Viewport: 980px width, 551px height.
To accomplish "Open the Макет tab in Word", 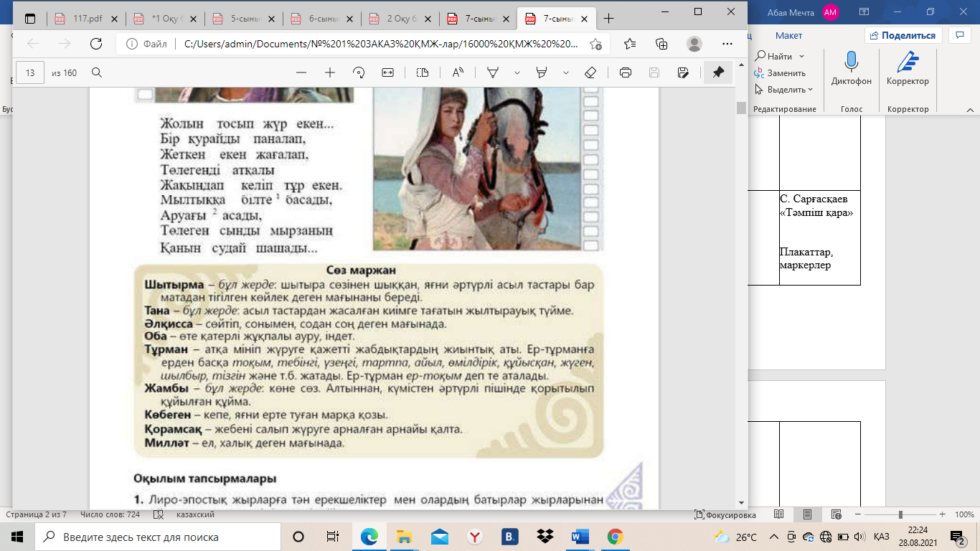I will pos(788,35).
